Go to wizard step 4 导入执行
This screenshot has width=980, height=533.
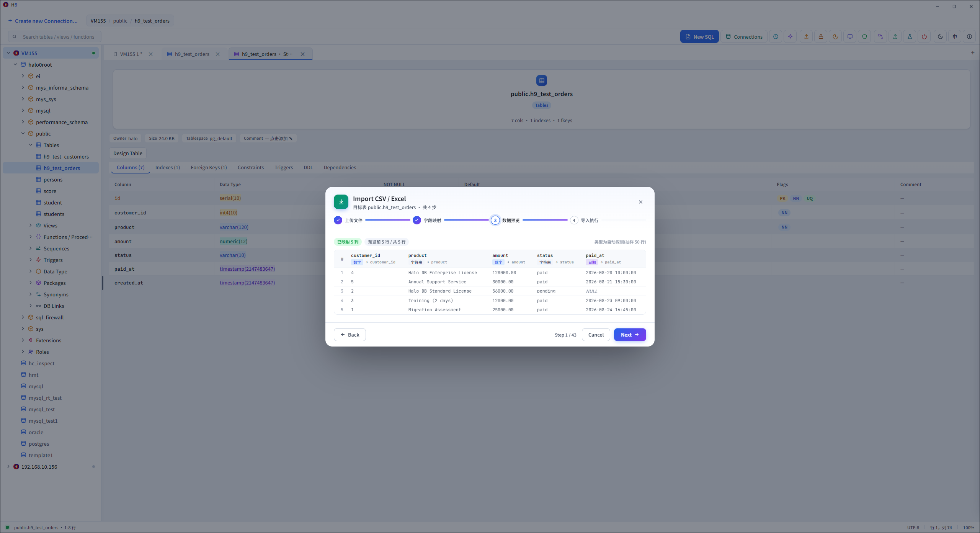(584, 221)
